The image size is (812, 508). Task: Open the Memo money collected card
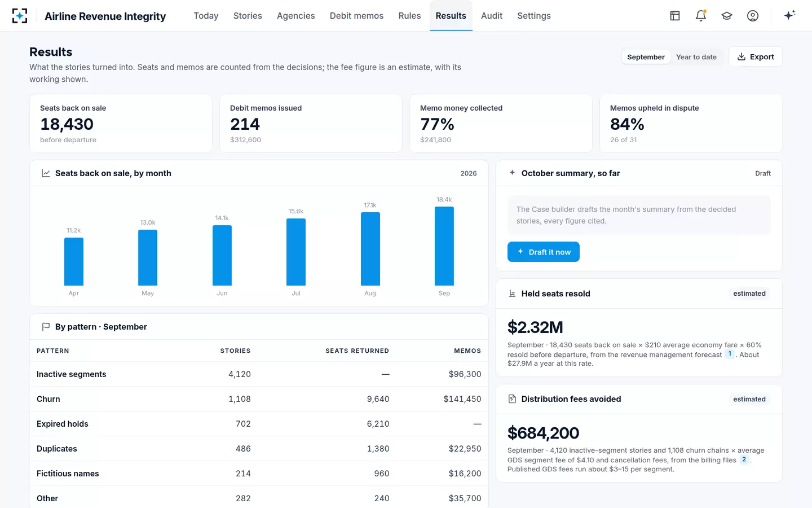click(x=501, y=123)
